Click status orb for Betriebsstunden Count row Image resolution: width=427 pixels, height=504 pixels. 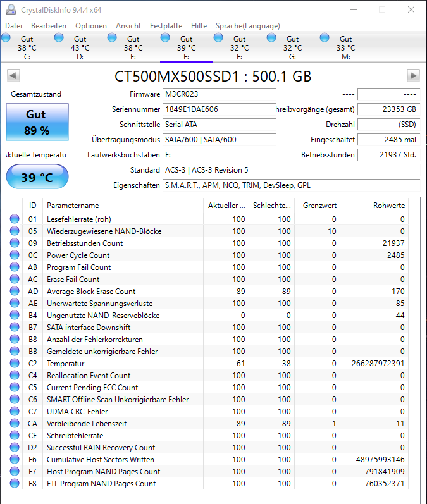click(15, 243)
